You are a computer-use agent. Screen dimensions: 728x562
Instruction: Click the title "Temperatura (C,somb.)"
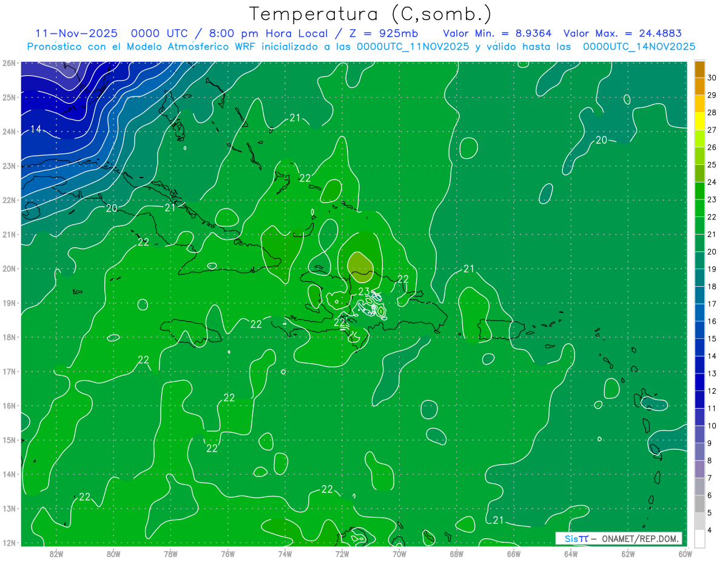point(371,14)
